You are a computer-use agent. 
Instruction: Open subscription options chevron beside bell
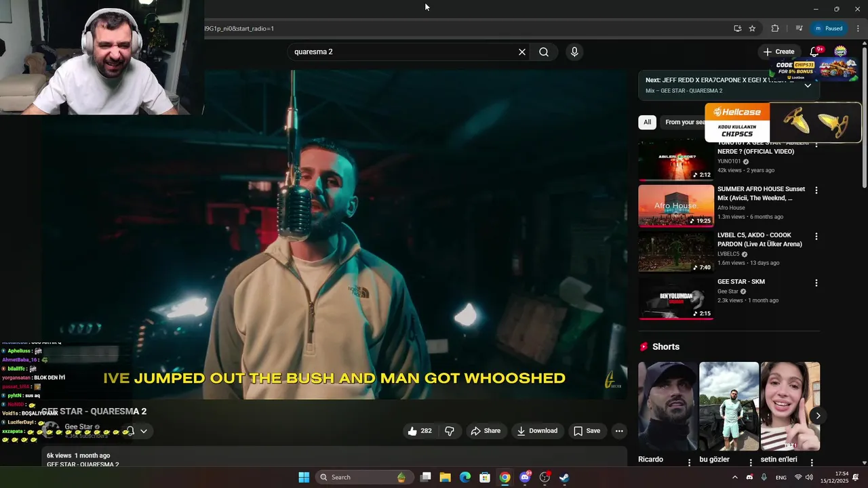pos(144,431)
